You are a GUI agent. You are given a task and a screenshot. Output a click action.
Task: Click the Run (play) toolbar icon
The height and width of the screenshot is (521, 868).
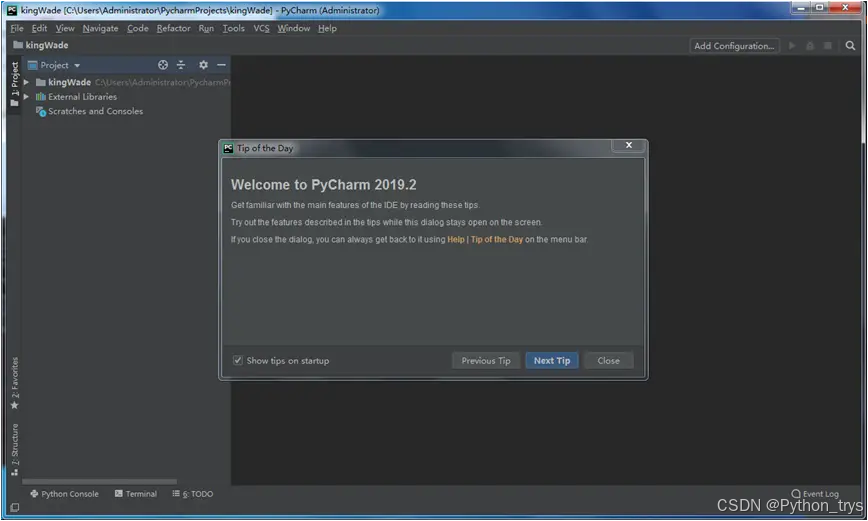coord(792,46)
